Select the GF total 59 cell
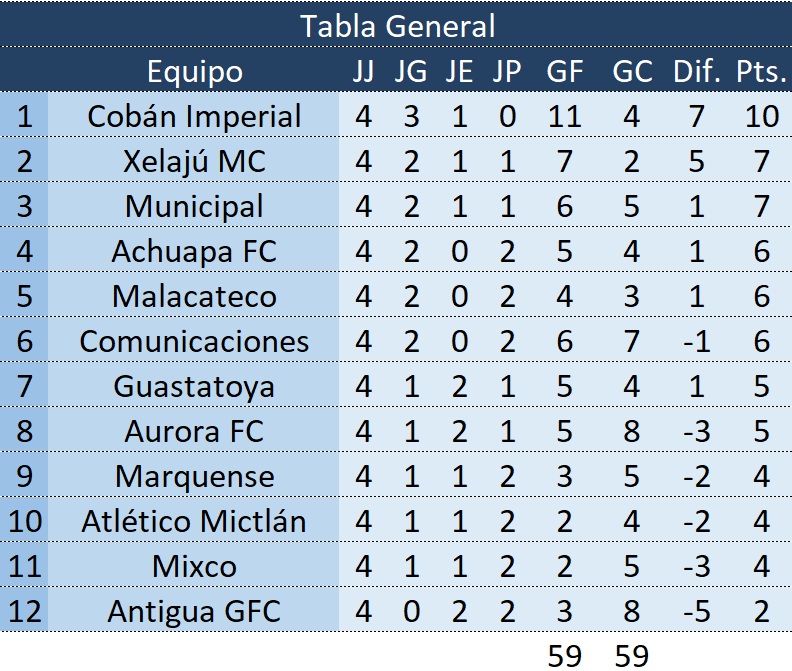The width and height of the screenshot is (792, 671). 565,655
